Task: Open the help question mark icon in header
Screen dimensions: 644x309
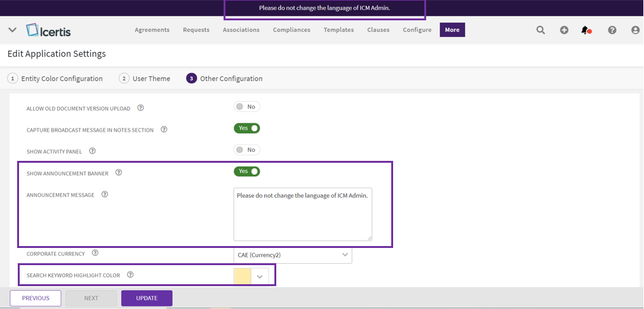Action: coord(612,30)
